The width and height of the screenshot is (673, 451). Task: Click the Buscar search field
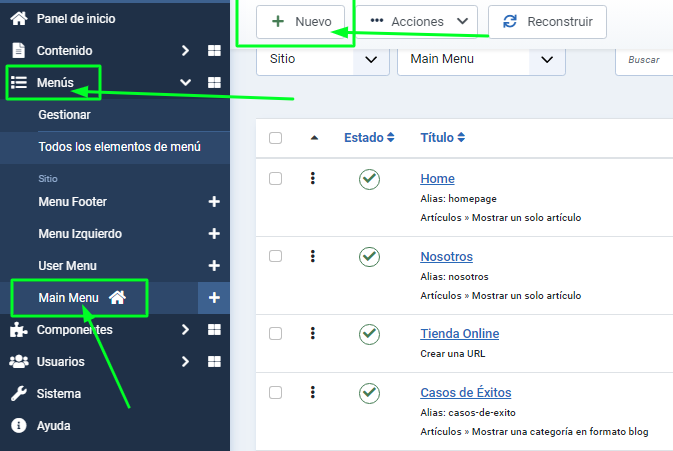645,60
